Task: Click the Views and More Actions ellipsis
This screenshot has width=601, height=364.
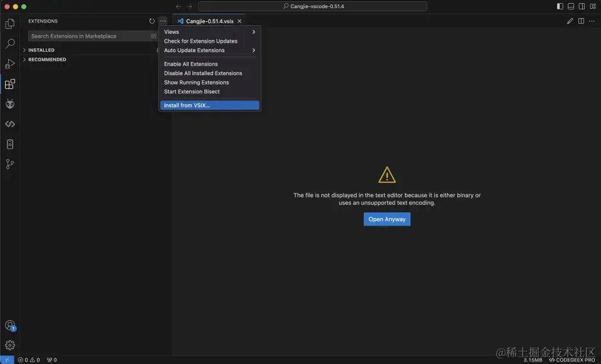Action: coord(163,21)
